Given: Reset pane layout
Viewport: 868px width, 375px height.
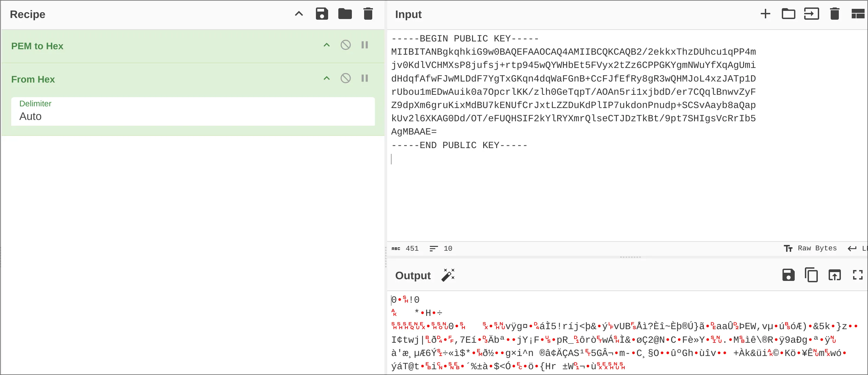Looking at the screenshot, I should point(858,14).
